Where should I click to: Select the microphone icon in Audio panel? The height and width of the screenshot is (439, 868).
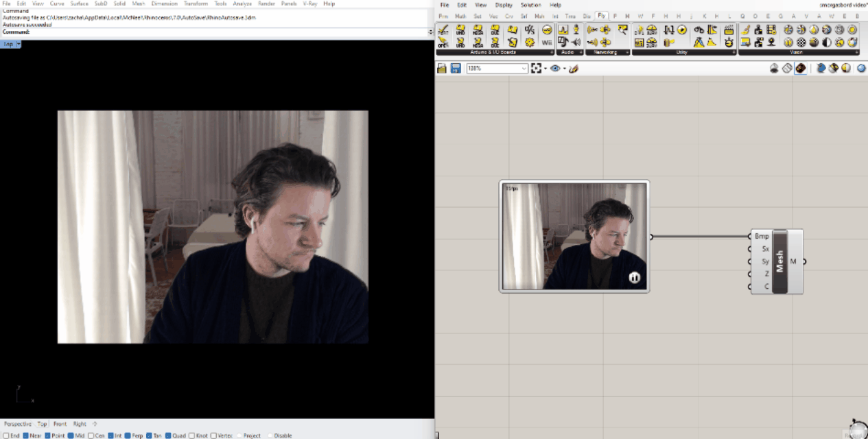(576, 29)
